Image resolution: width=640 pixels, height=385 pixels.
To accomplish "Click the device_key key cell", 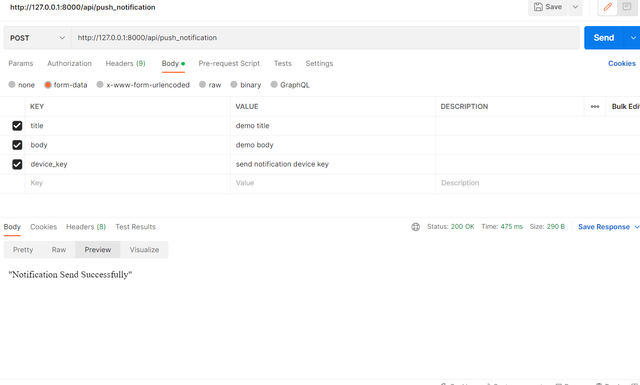I will click(128, 164).
